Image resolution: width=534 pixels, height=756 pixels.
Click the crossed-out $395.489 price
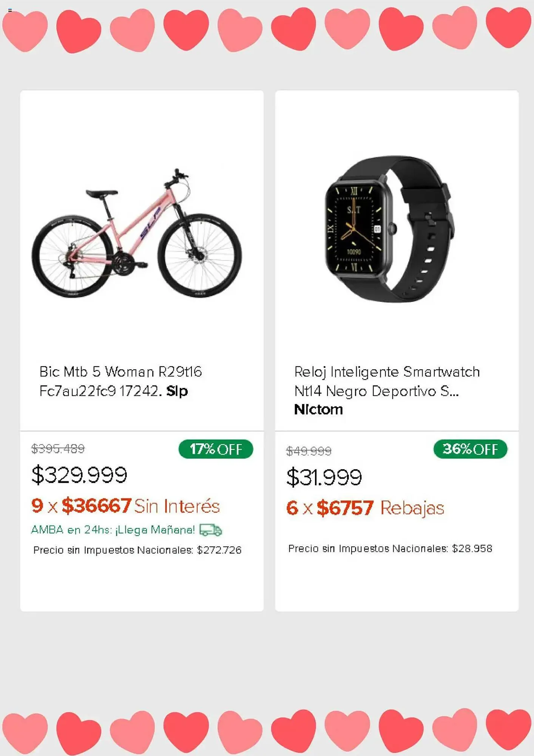coord(58,449)
